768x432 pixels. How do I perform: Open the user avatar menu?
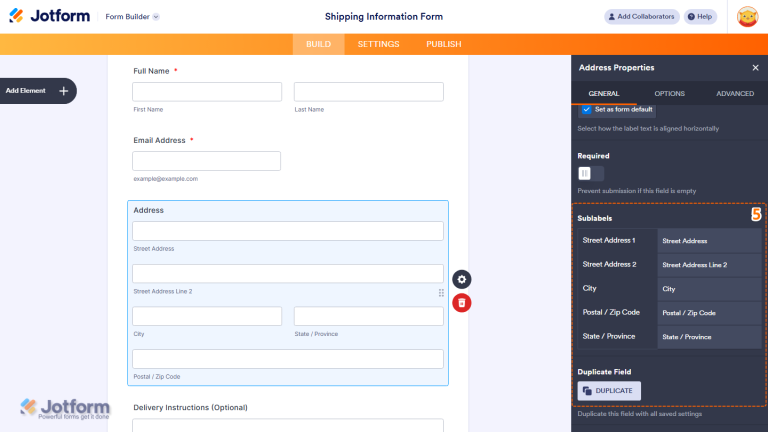coord(747,17)
